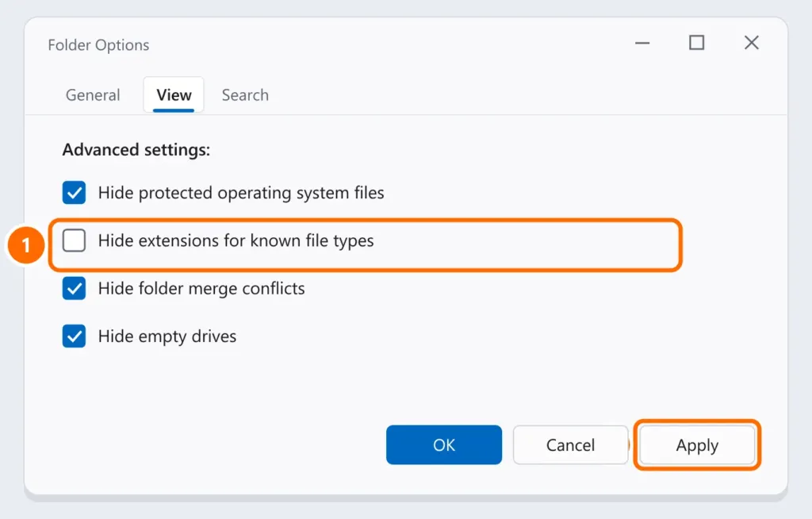Uncheck Hide folder merge conflicts checkbox
The width and height of the screenshot is (812, 519).
coord(74,288)
